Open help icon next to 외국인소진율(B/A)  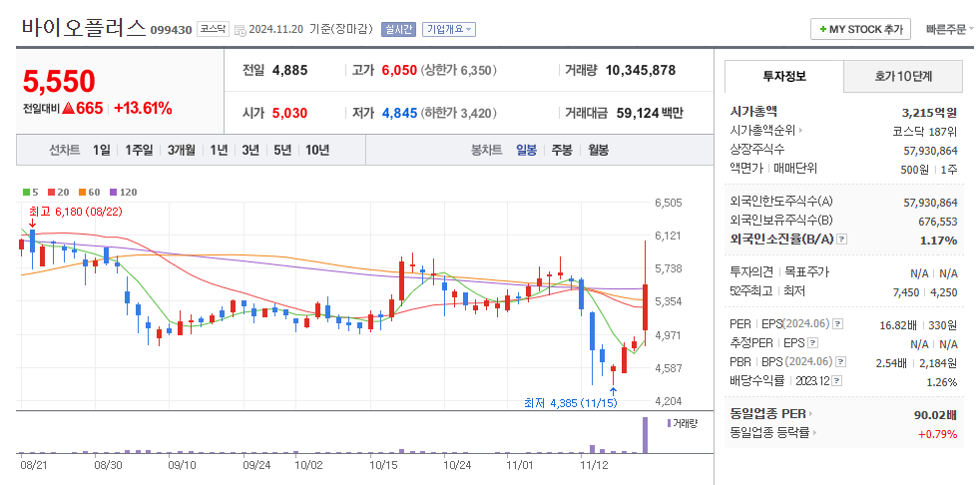842,240
